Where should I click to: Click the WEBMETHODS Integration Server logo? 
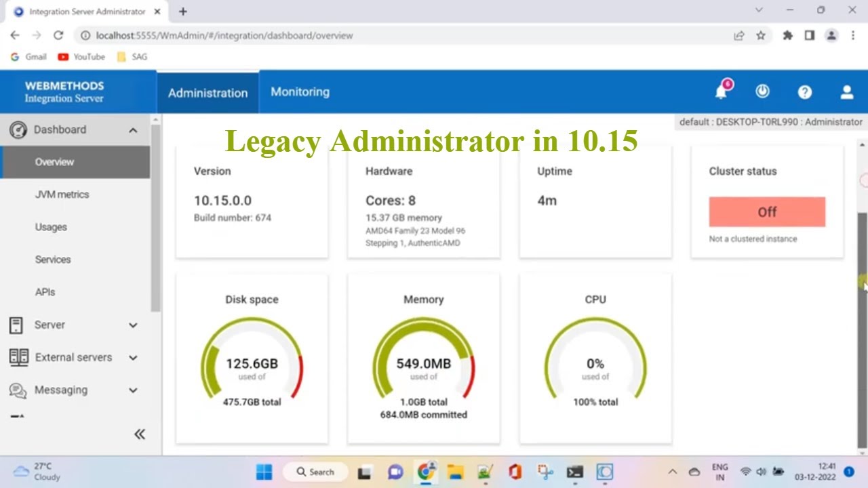(x=64, y=91)
